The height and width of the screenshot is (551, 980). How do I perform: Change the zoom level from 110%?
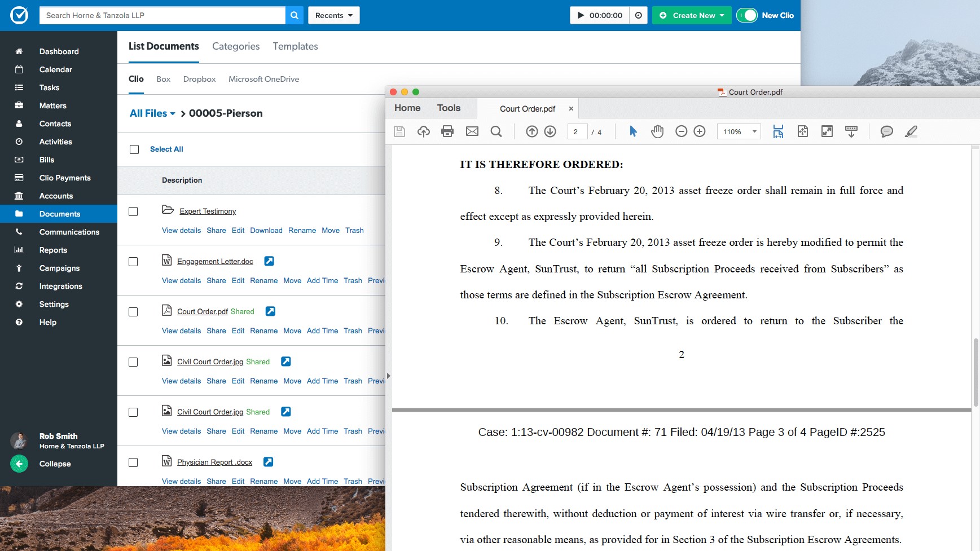point(739,131)
